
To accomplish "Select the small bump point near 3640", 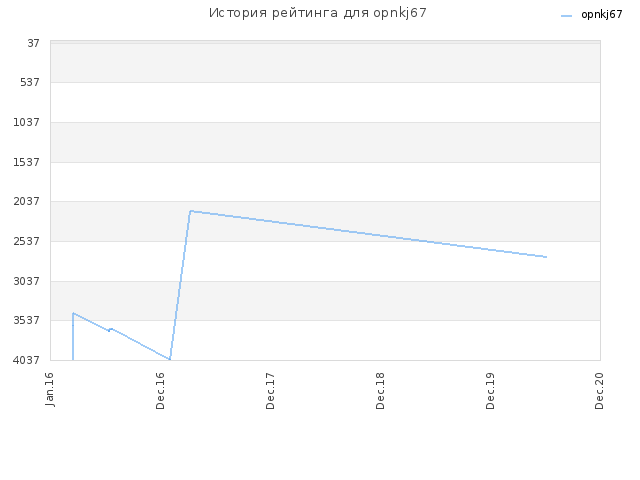I will pos(111,329).
